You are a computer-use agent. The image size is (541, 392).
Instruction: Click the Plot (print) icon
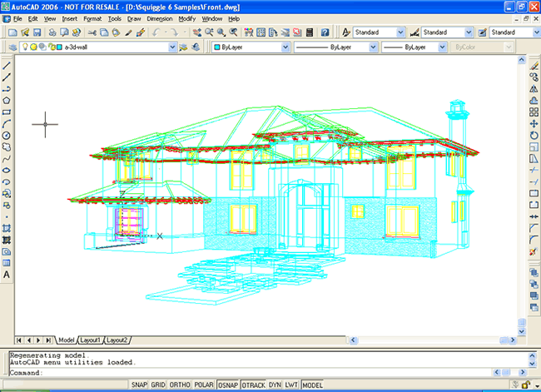[52, 32]
